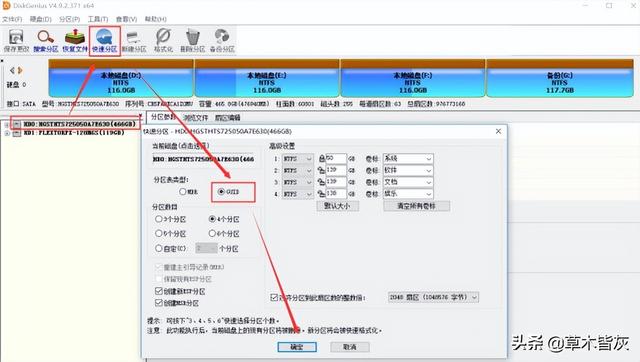Viewport: 640px width, 362px height.
Task: Click the 默认大小 default size button
Action: coord(337,206)
